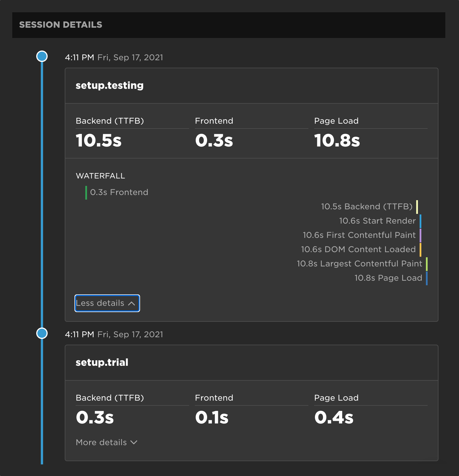Select the 10.6s First Contentful Paint entry
Screen dimensions: 459x476
point(362,235)
